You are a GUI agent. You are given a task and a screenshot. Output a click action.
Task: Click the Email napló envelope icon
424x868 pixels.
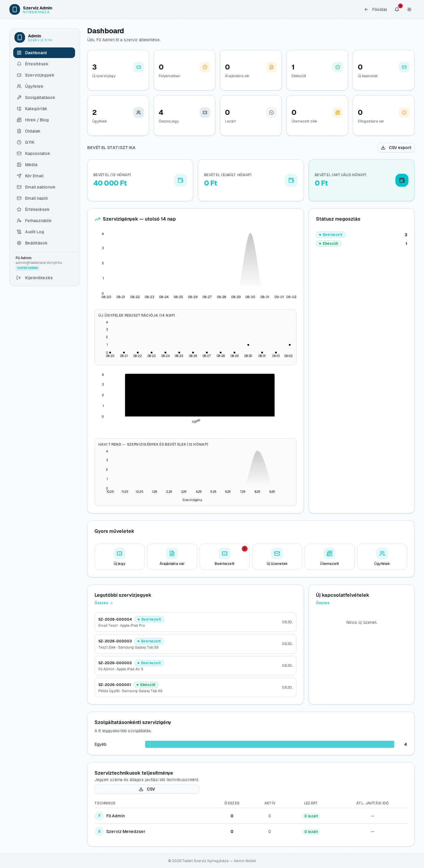[19, 198]
